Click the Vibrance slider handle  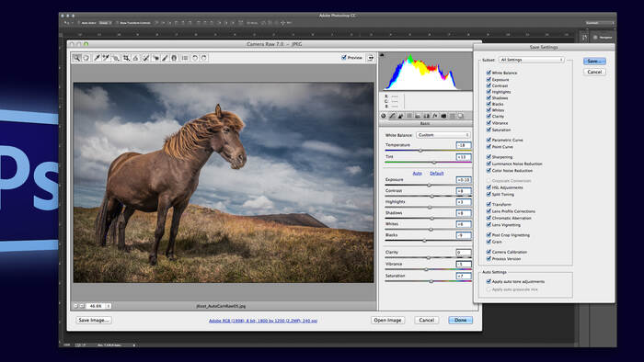click(426, 269)
